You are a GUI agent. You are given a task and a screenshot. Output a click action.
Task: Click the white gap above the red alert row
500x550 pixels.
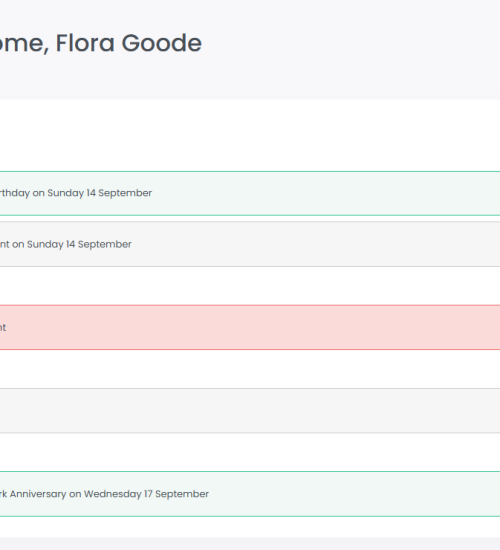250,286
